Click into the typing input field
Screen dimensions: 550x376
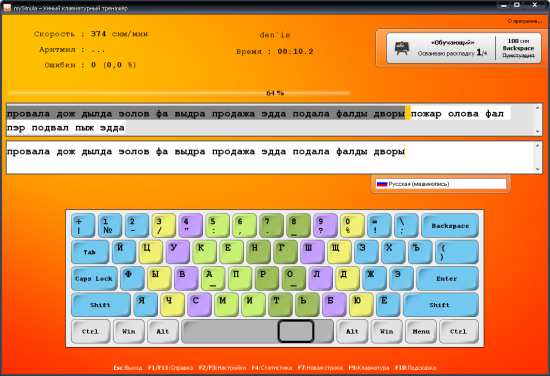click(271, 157)
